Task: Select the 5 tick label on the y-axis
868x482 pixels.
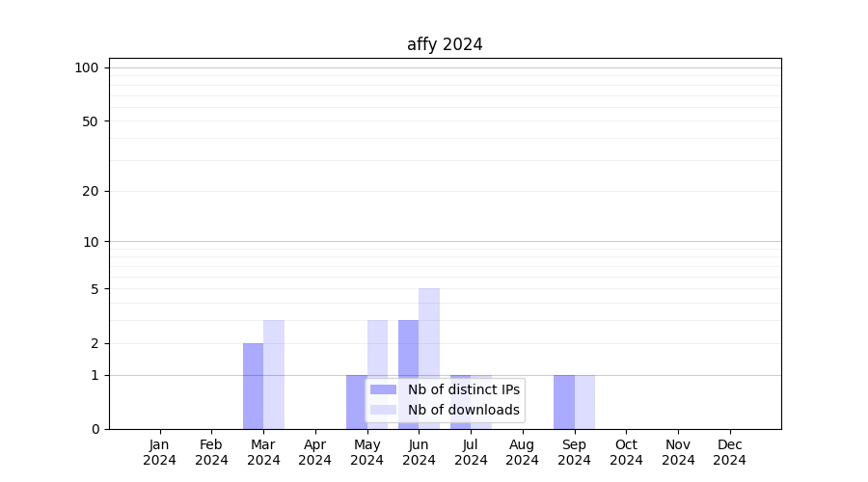Action: [95, 289]
